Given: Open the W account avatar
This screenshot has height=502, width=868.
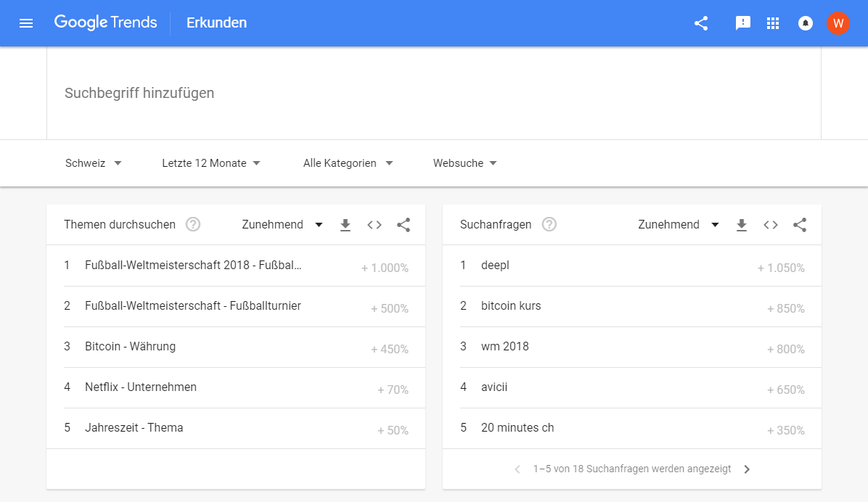Looking at the screenshot, I should point(838,22).
